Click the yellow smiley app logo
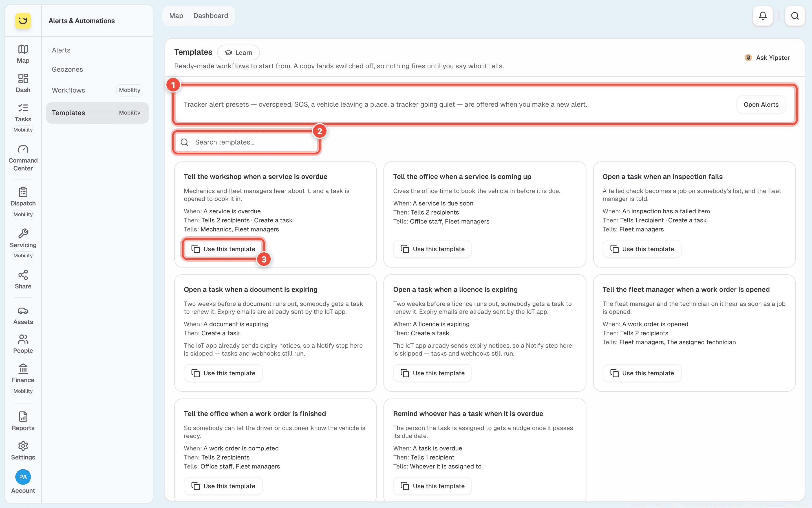 click(23, 21)
